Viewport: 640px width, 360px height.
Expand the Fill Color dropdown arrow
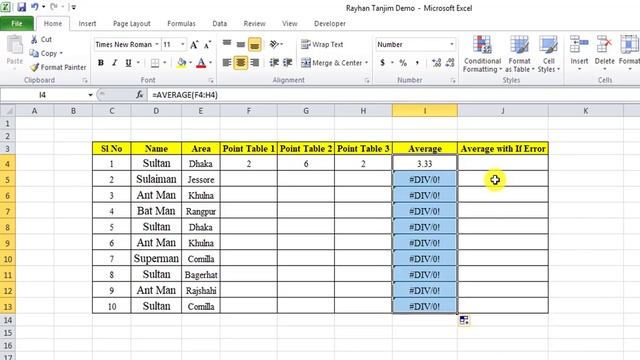coord(191,63)
